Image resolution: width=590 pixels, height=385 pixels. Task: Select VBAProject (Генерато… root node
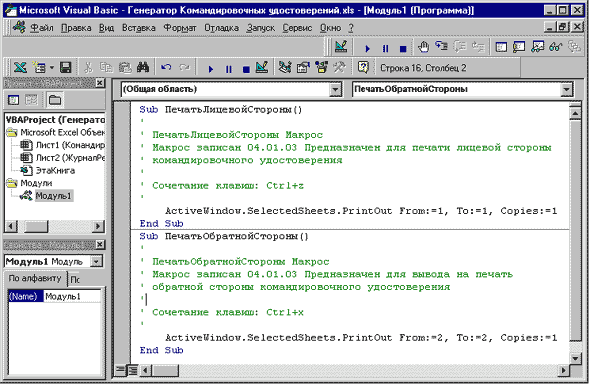point(55,120)
